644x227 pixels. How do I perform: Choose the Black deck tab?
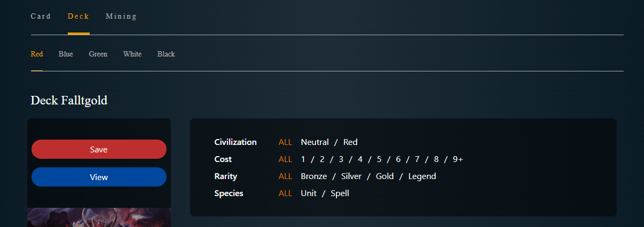(166, 54)
